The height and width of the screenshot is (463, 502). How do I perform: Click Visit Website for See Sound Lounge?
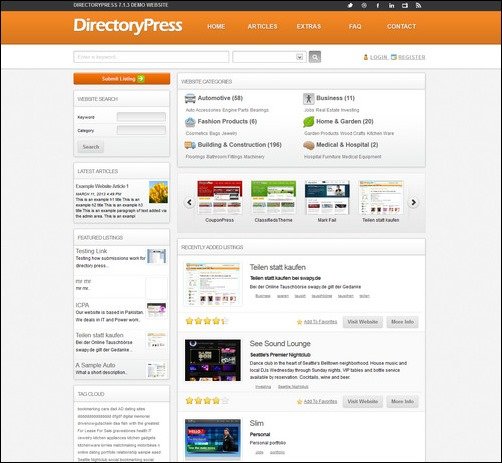tap(363, 402)
